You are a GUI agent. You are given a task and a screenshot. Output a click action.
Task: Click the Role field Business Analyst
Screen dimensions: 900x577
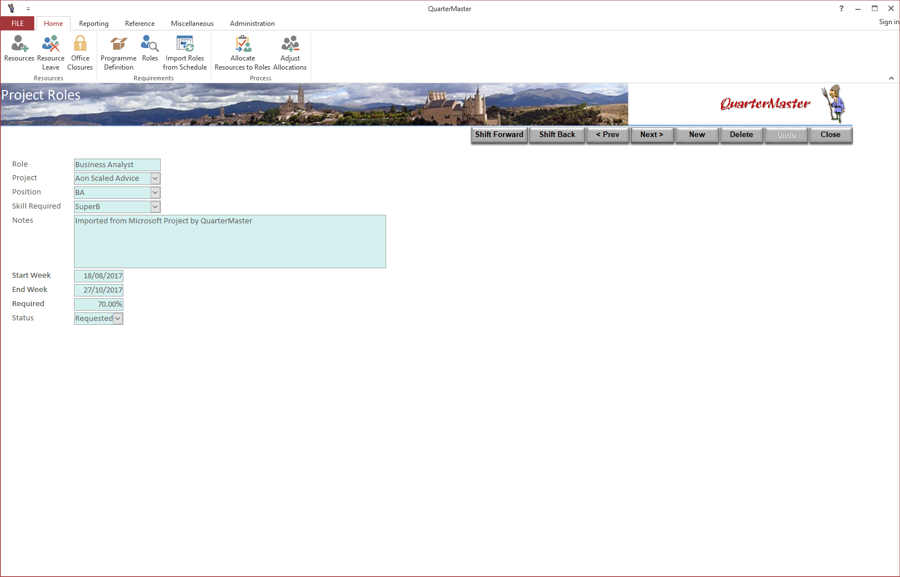click(117, 165)
